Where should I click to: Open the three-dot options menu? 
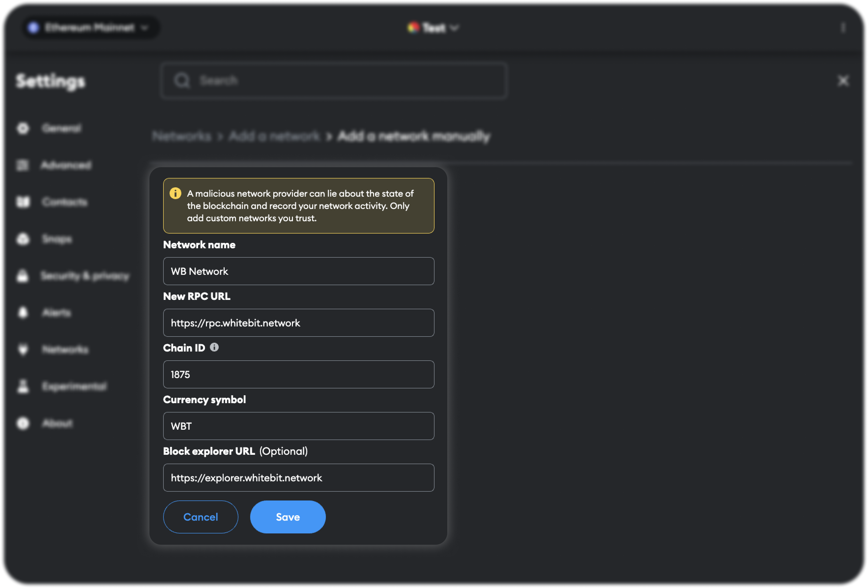pos(843,28)
